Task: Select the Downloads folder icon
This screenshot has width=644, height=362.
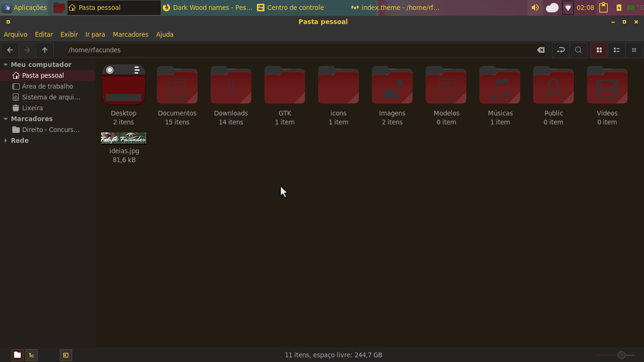Action: (x=231, y=85)
